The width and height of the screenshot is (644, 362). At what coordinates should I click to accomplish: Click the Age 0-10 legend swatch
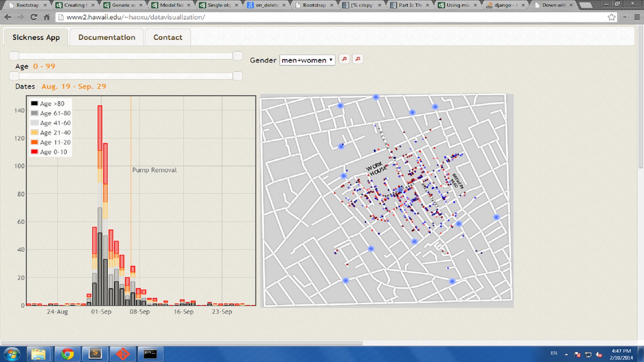click(35, 152)
